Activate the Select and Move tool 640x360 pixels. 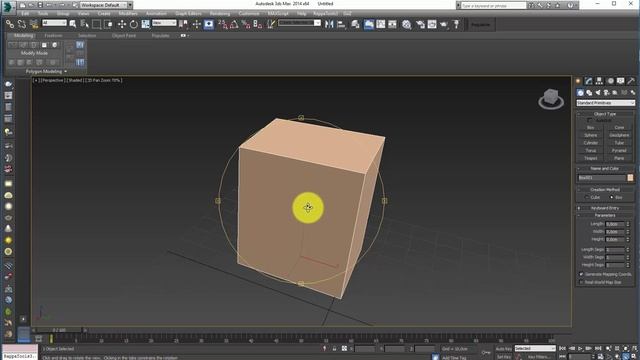pos(122,24)
